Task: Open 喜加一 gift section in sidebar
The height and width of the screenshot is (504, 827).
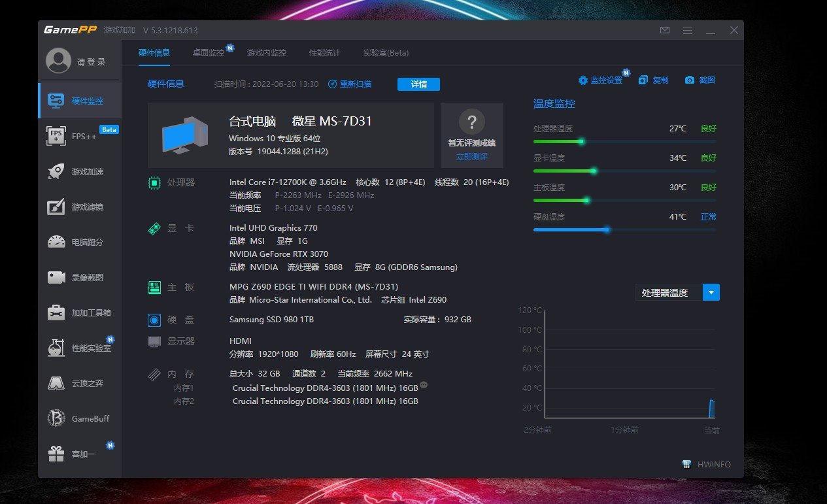Action: coord(80,454)
